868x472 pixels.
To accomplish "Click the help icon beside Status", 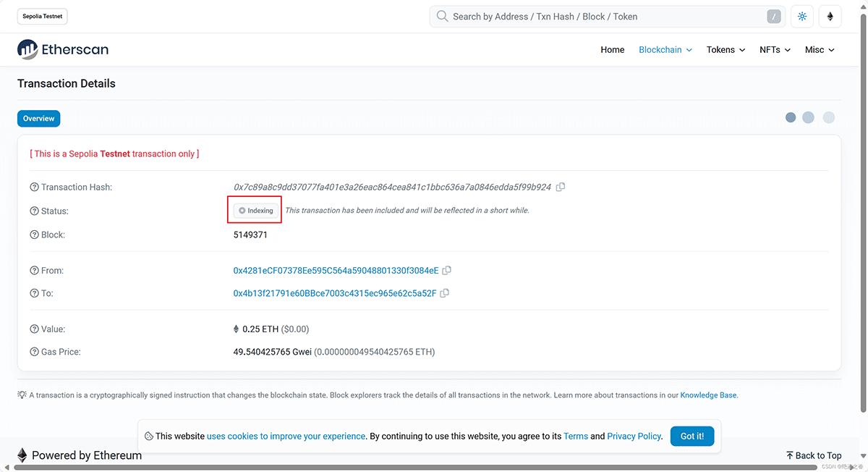I will click(x=34, y=211).
